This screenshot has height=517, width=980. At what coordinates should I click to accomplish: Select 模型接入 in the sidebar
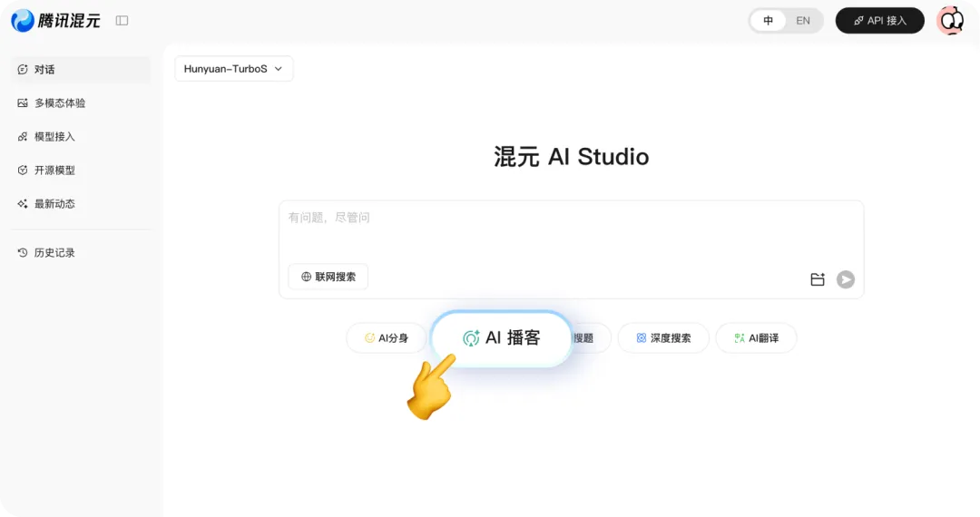pyautogui.click(x=54, y=137)
